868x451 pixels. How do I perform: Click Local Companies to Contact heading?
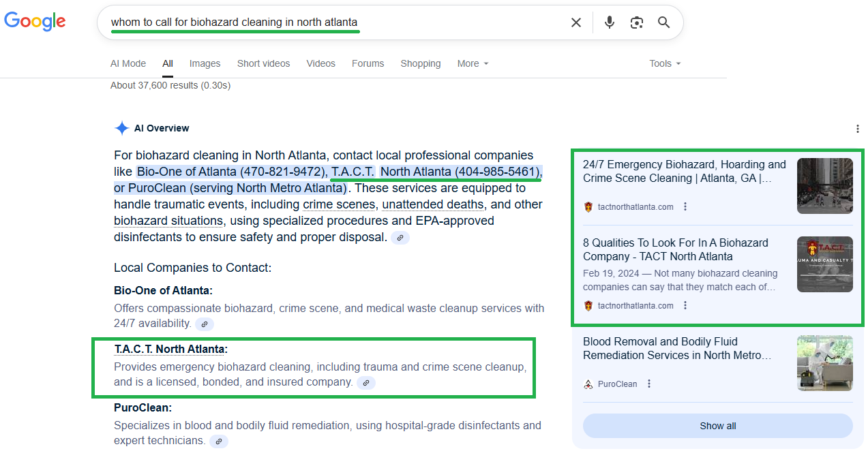tap(192, 268)
